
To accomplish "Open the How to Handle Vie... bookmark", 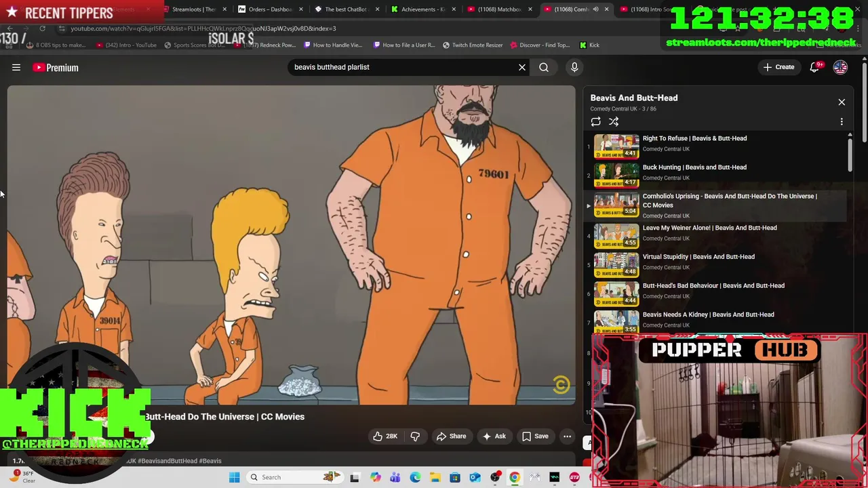I will click(x=333, y=45).
